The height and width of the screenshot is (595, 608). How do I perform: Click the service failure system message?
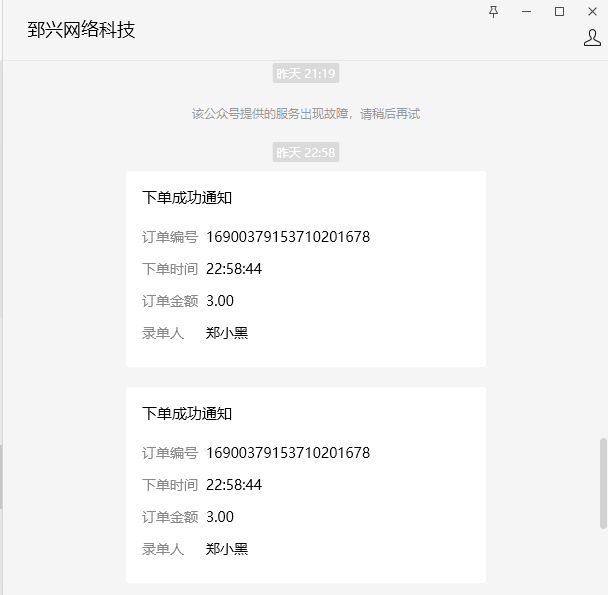[x=305, y=114]
